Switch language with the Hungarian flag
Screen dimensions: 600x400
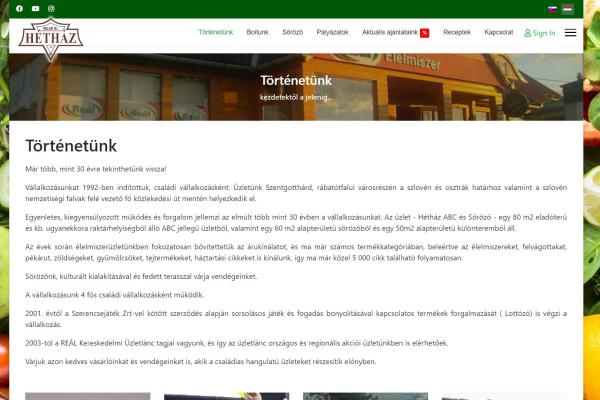(x=567, y=8)
